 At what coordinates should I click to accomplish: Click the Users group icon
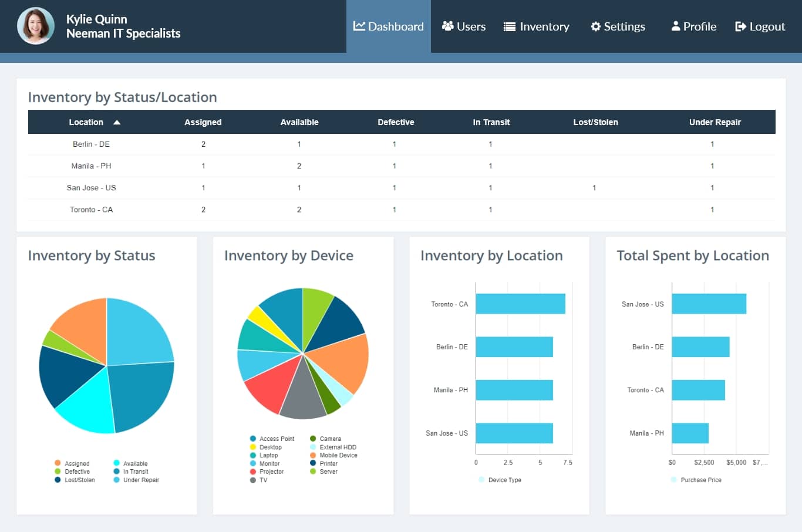[447, 26]
